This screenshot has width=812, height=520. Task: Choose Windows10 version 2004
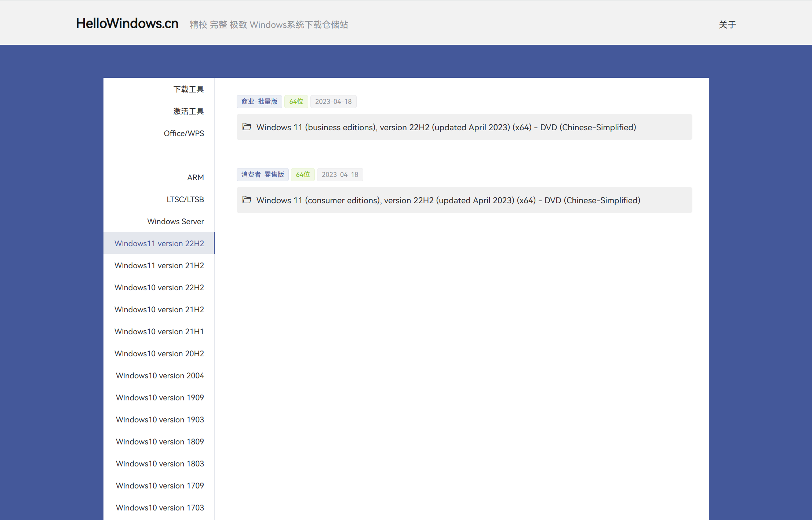[x=160, y=375]
